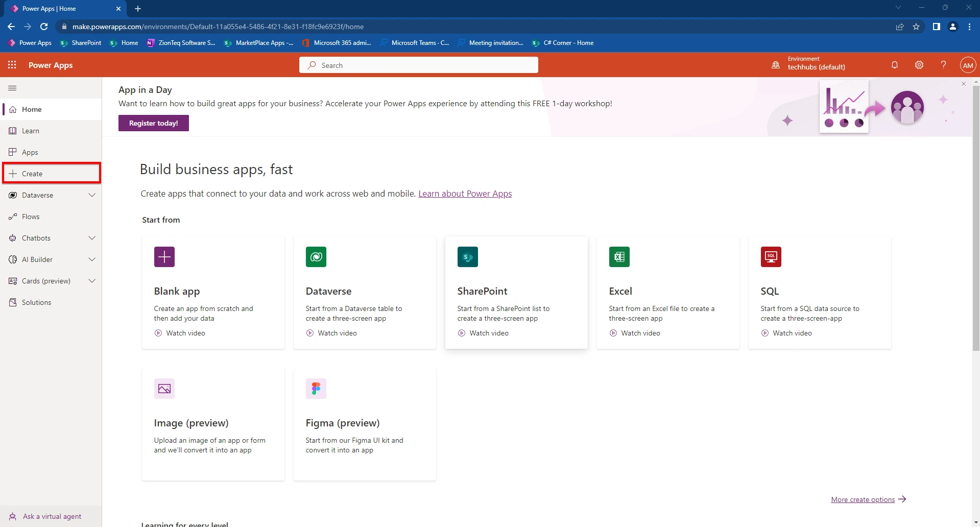The width and height of the screenshot is (980, 527).
Task: Open browser side panel icon
Action: (x=937, y=27)
